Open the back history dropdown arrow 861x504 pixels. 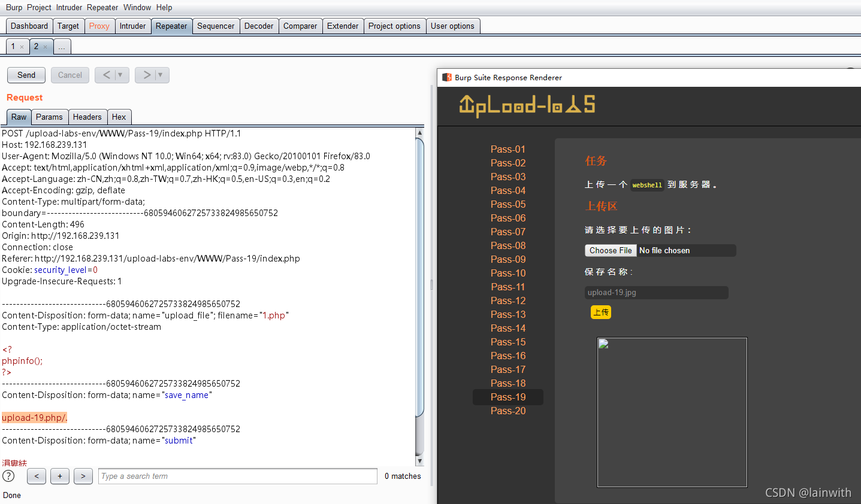coord(120,75)
